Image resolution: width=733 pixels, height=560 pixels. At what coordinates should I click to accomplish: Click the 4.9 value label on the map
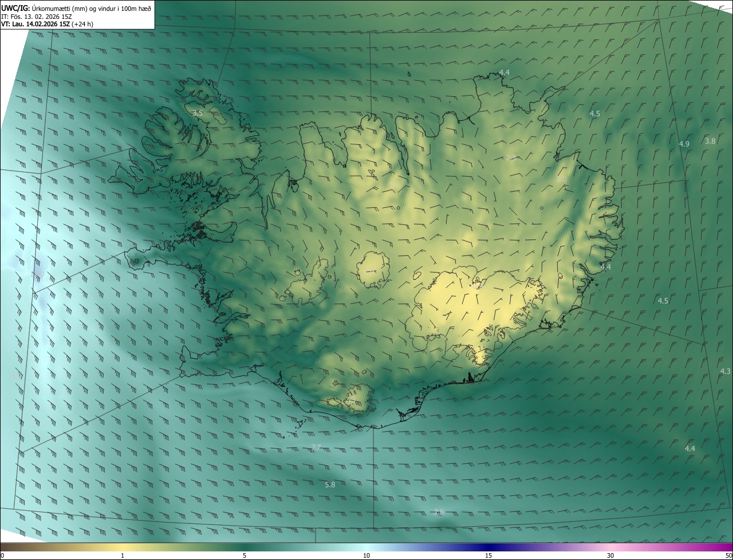click(x=684, y=144)
